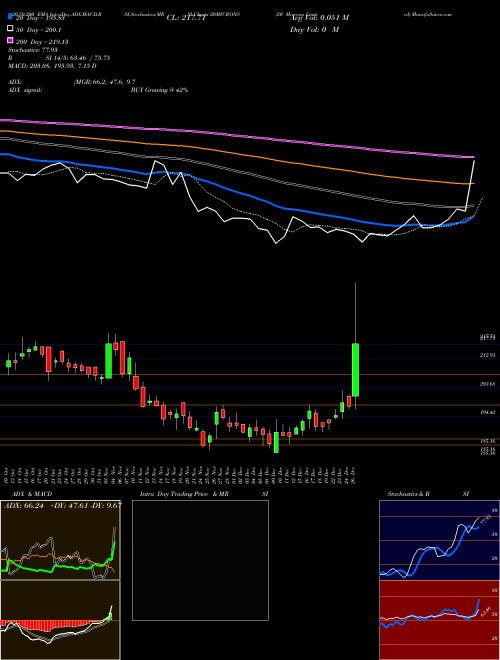Click the 'Stochastics: 77.93' reading
This screenshot has width=500, height=660.
tap(32, 50)
